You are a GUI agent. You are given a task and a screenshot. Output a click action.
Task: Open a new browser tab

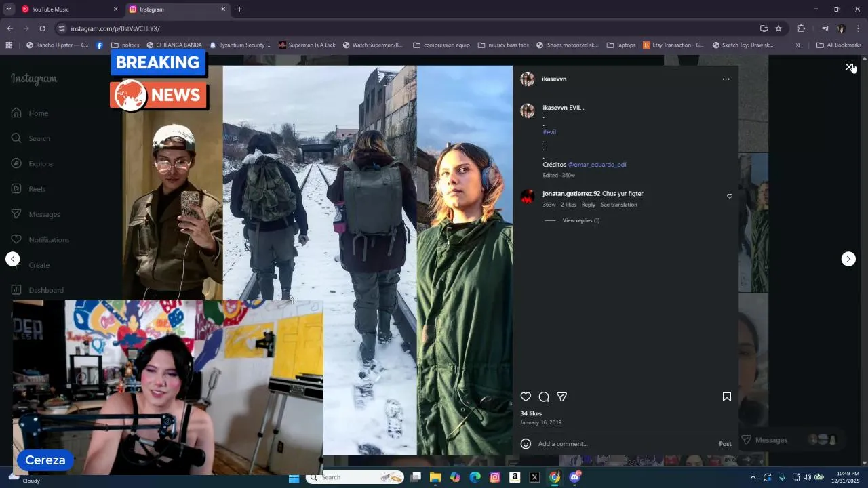239,9
